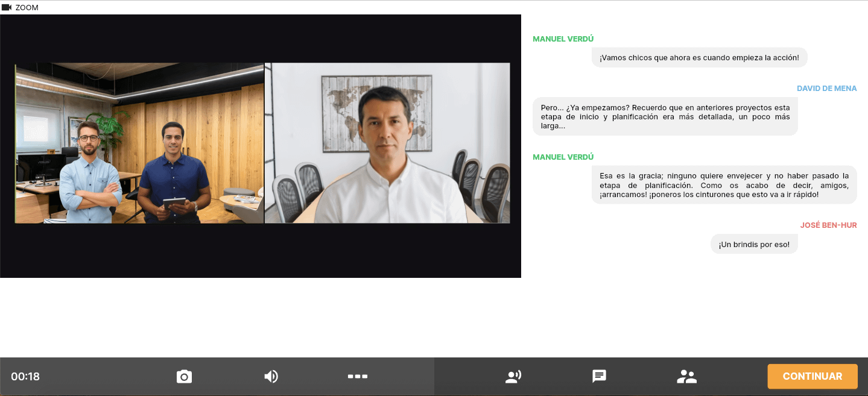Click the video camera icon beside ZOOM title

tap(7, 7)
